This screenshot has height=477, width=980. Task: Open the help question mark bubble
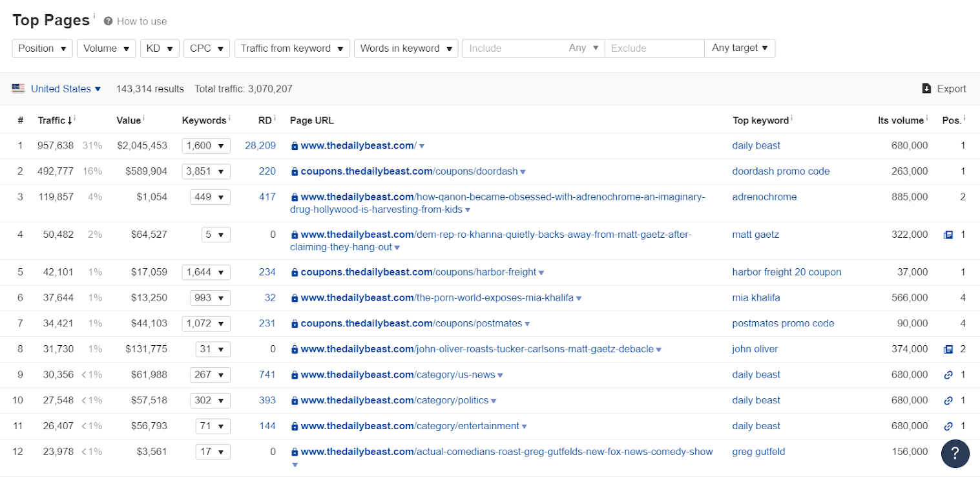coord(955,454)
